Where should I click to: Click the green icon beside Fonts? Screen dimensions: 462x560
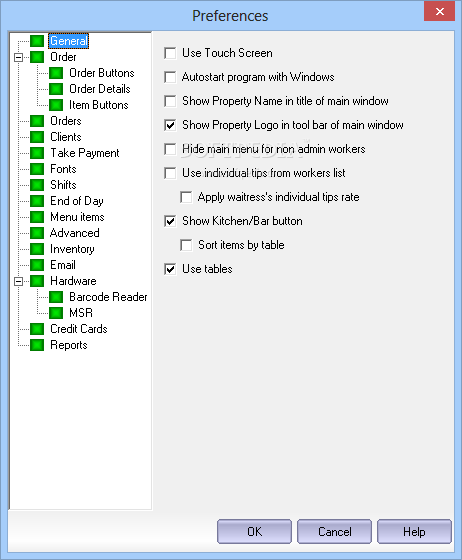[37, 169]
